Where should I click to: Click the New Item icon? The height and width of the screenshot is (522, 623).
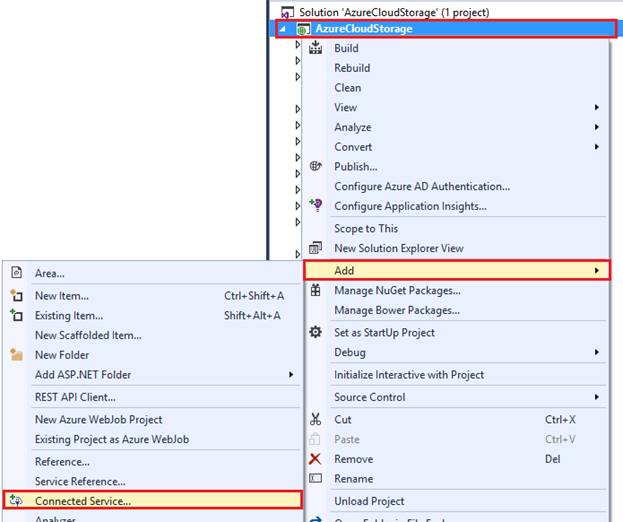[x=16, y=295]
